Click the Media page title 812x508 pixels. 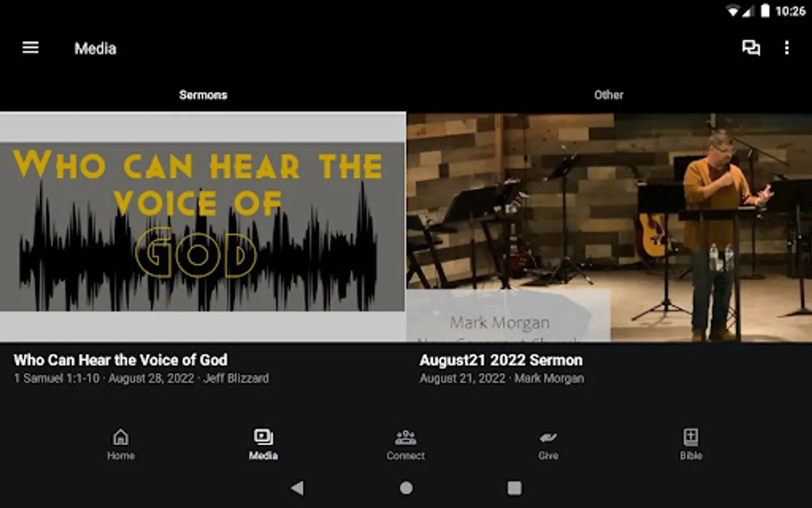[95, 49]
